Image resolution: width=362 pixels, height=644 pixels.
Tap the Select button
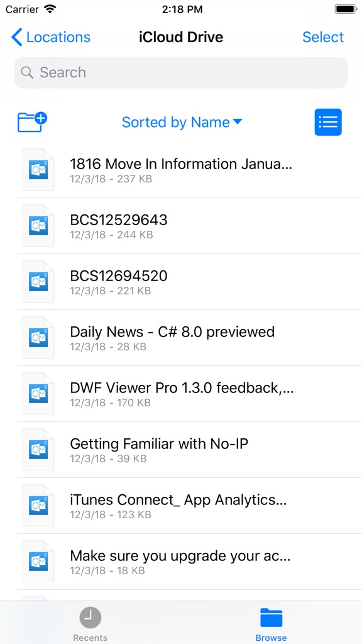(322, 37)
